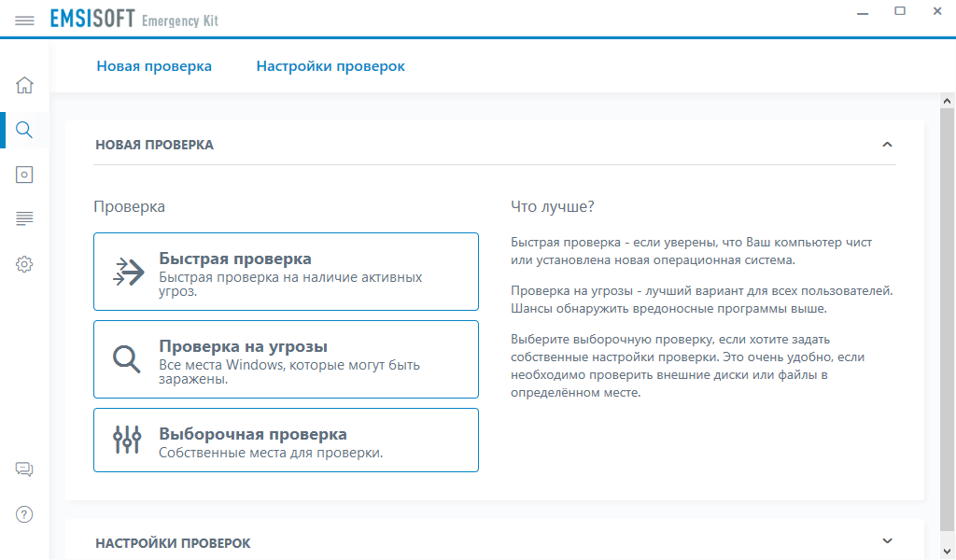Collapse the НОВАЯ ПРОВЕРКА section

887,145
